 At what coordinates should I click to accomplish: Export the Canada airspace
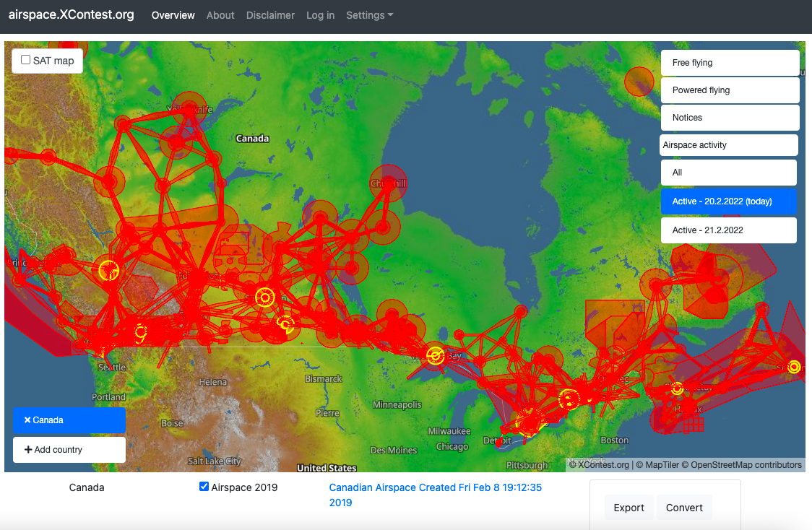coord(629,508)
